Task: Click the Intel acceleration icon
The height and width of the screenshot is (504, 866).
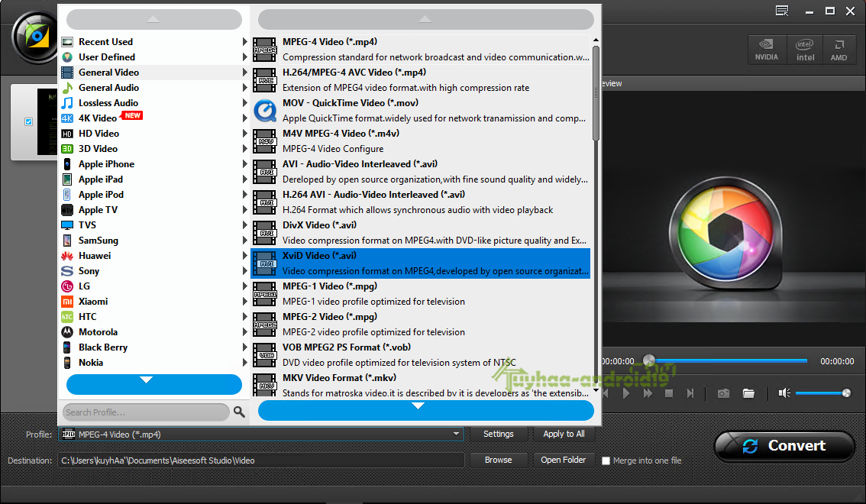Action: tap(805, 49)
